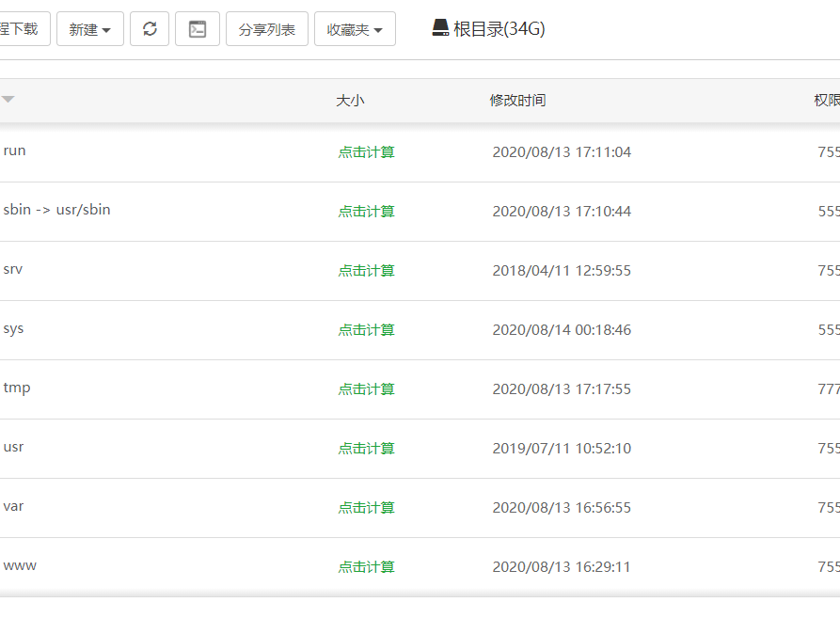840x618 pixels.
Task: Click 点击计算 for the sbin row
Action: point(367,212)
